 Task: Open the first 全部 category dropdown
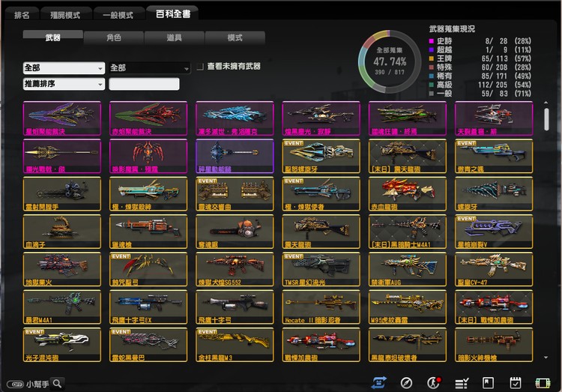[64, 67]
